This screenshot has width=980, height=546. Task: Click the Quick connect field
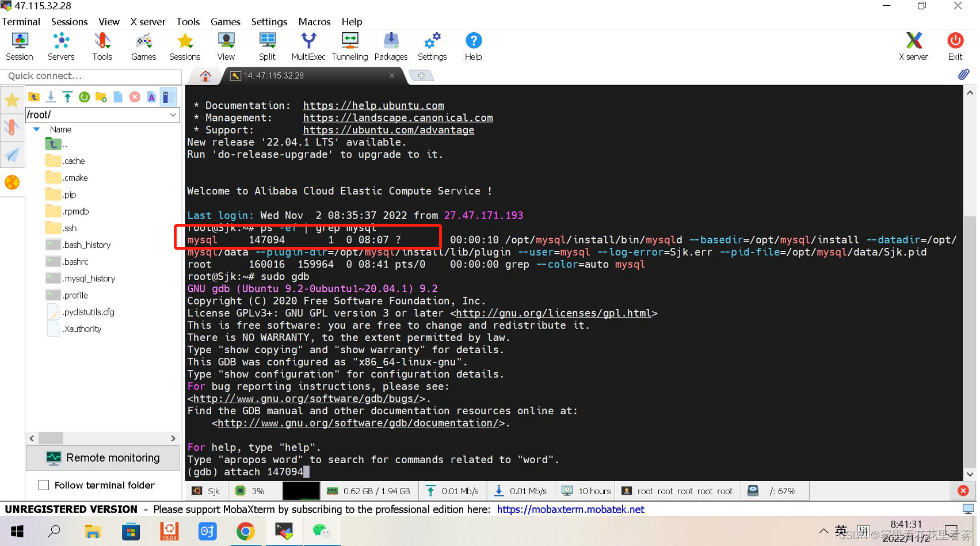91,76
